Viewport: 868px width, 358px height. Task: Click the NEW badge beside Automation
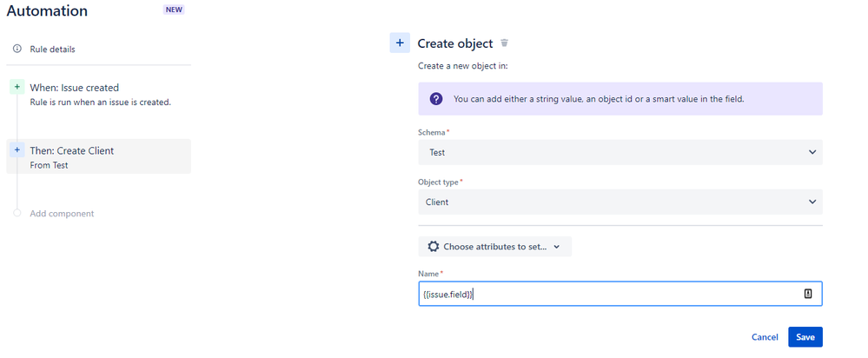[x=174, y=10]
